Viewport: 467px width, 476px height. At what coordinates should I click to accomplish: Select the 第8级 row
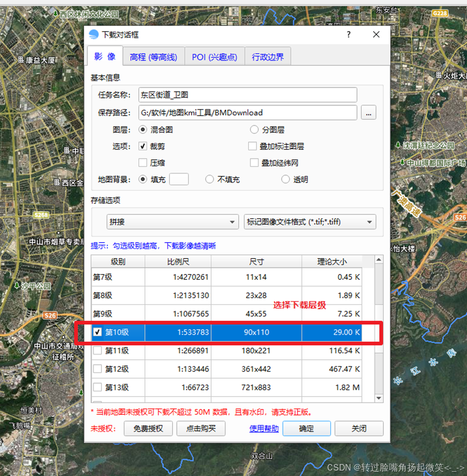tap(227, 296)
